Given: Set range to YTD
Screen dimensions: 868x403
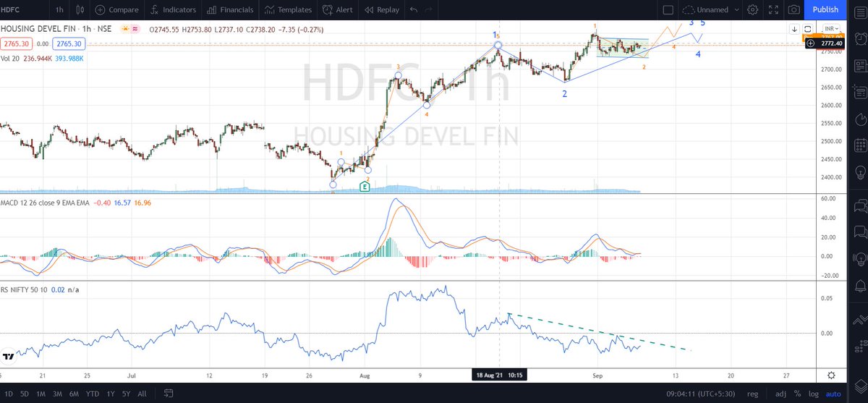Looking at the screenshot, I should pos(94,394).
